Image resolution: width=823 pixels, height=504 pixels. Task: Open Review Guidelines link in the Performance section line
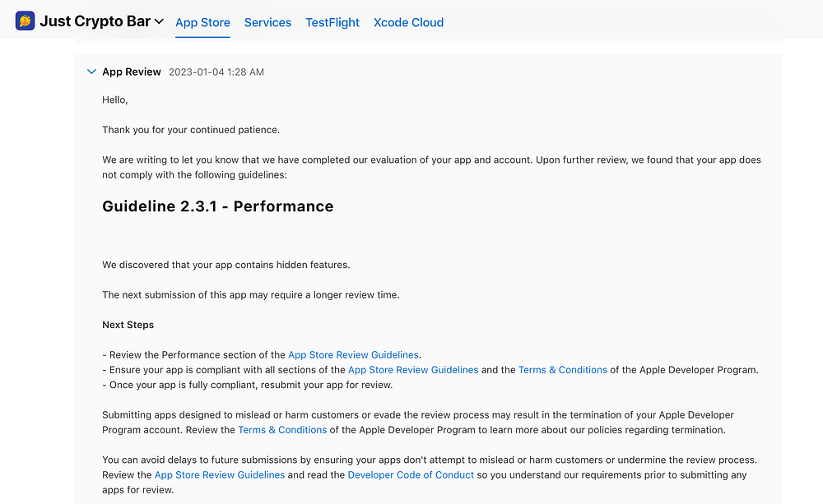pos(353,355)
